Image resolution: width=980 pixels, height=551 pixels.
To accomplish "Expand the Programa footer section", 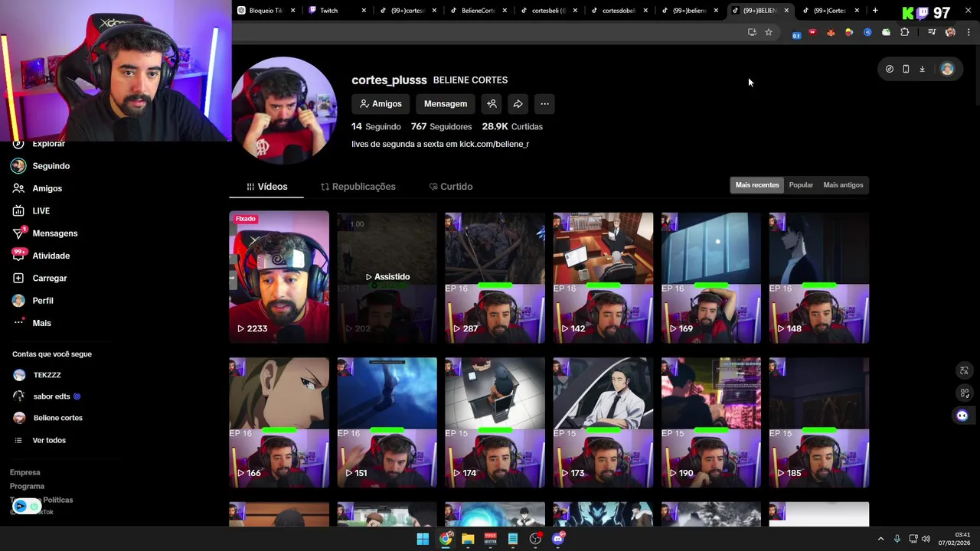I will [x=27, y=487].
